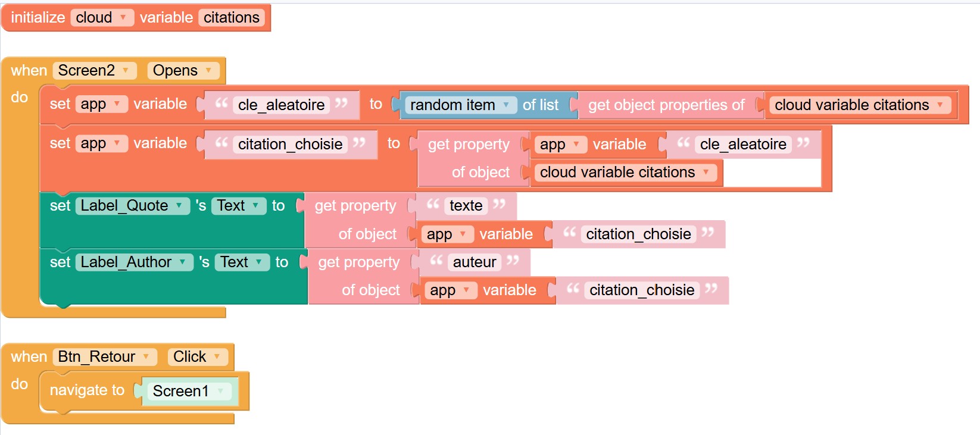This screenshot has height=435, width=980.
Task: Edit the auteur property name string
Action: [x=473, y=262]
